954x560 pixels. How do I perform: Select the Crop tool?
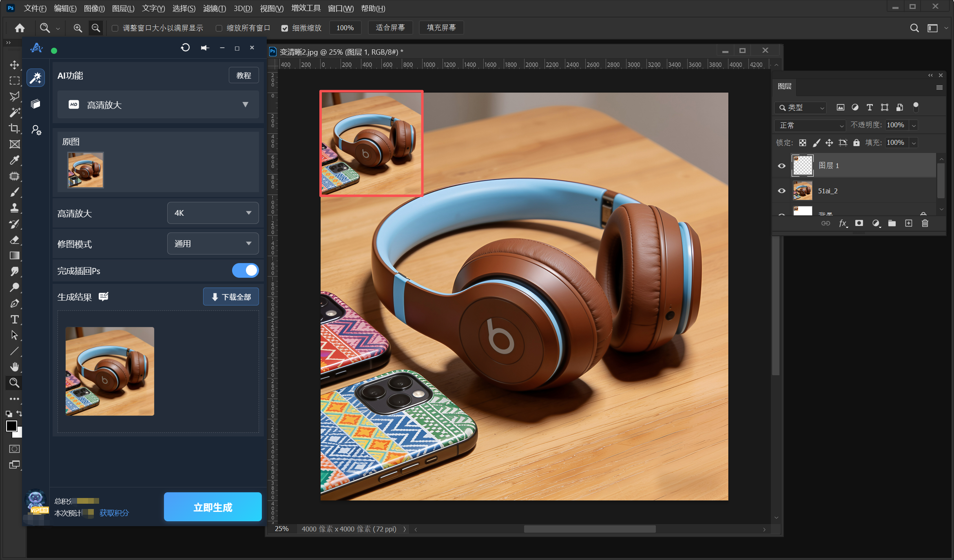[14, 128]
